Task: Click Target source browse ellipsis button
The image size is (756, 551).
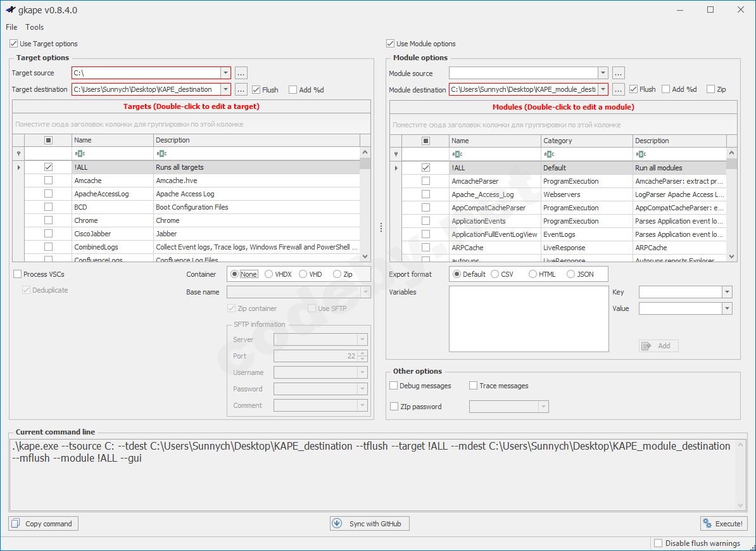Action: click(241, 73)
